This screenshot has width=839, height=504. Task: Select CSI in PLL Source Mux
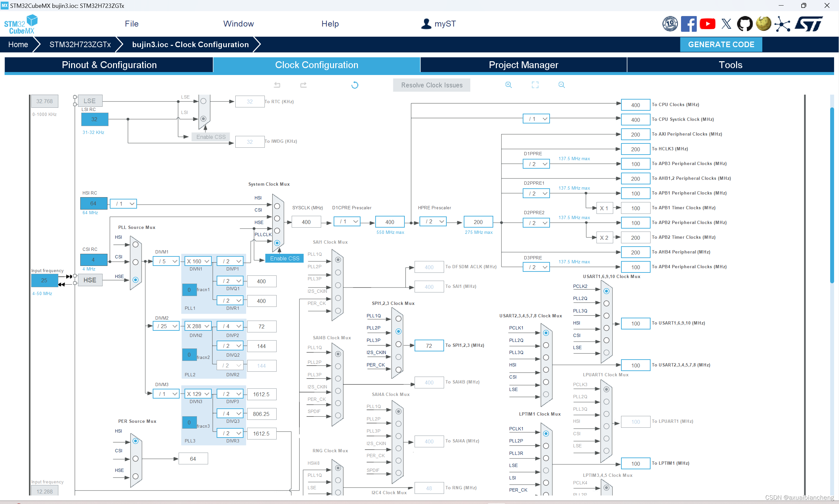coord(135,262)
